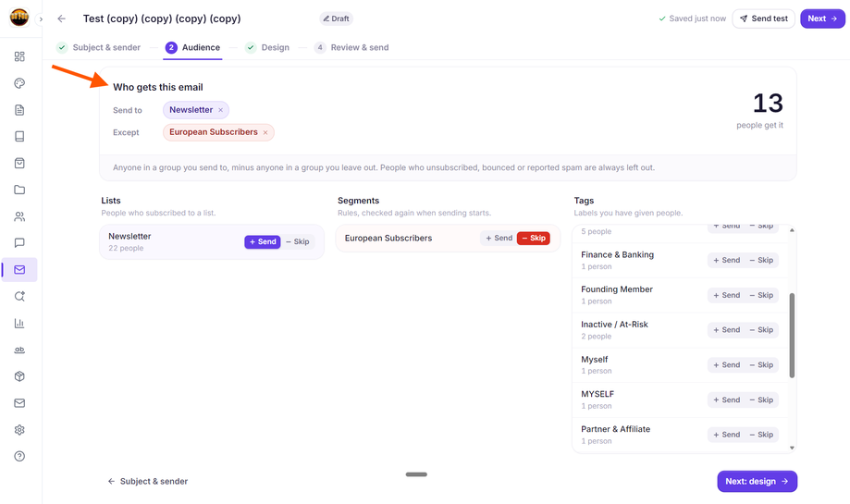The width and height of the screenshot is (850, 504).
Task: Toggle Send for Finance & Banking tag
Action: pos(726,260)
